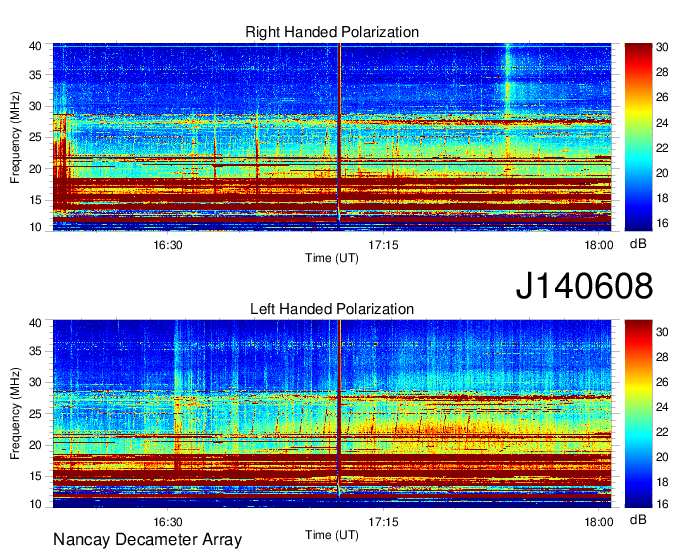
Task: Click the "26" value on the lower colorbar
Action: click(x=662, y=382)
